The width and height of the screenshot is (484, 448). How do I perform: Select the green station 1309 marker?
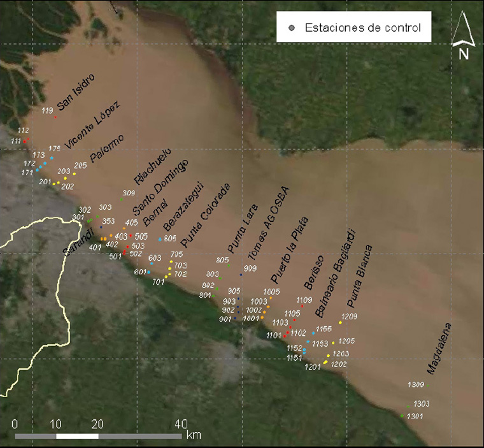pos(428,386)
